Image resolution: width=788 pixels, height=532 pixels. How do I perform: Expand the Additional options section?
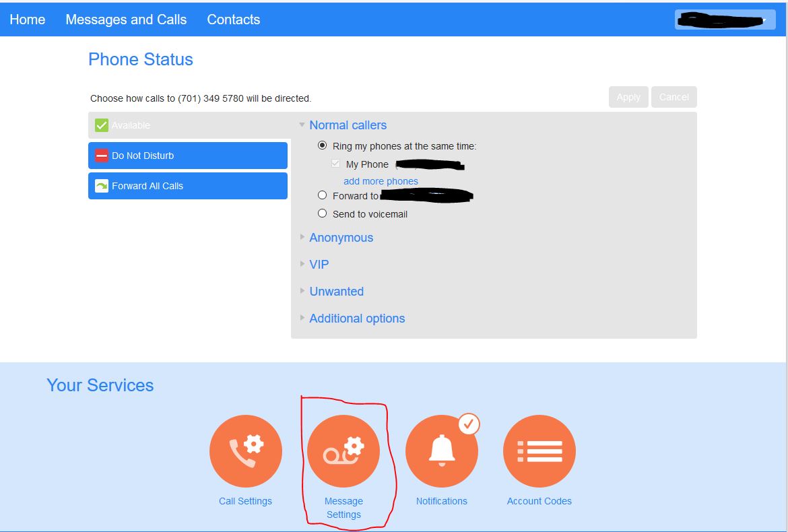click(x=356, y=319)
